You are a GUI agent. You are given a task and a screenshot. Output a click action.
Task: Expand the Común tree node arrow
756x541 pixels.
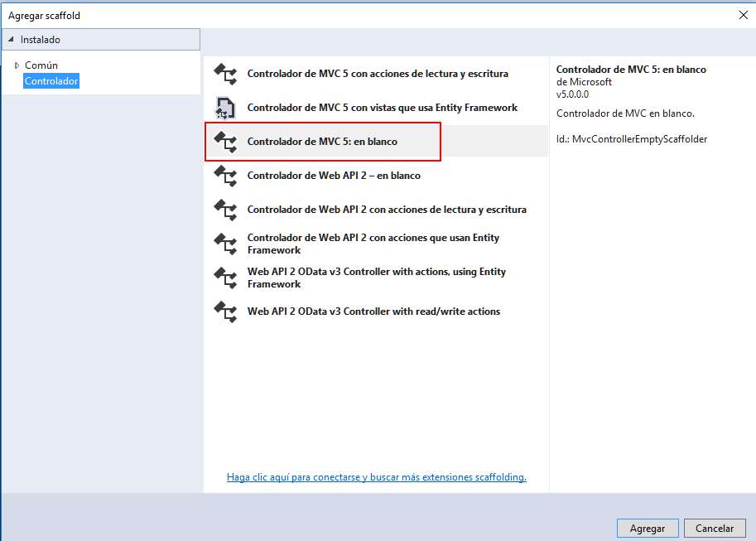point(17,65)
